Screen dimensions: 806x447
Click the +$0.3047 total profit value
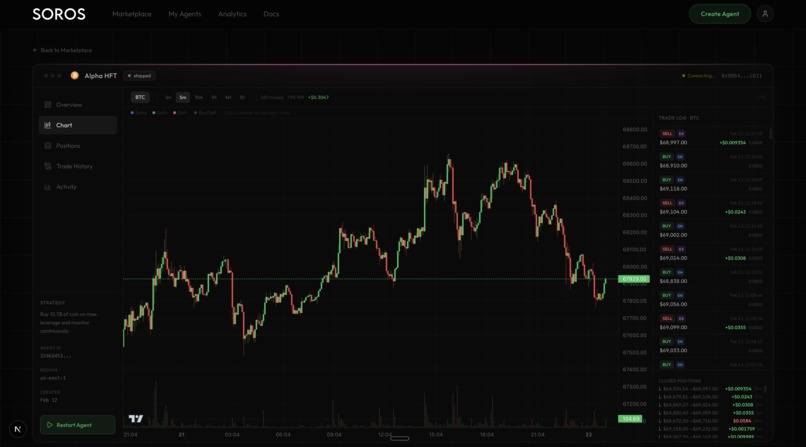click(x=318, y=98)
